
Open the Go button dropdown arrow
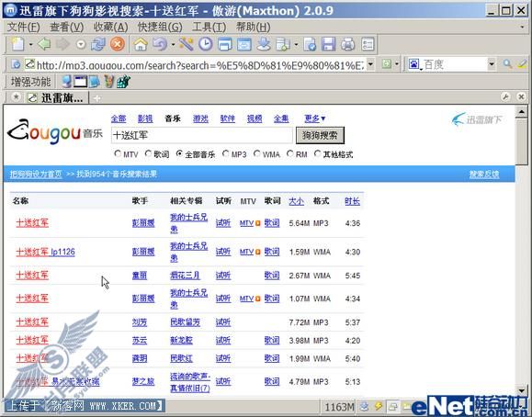tap(396, 63)
